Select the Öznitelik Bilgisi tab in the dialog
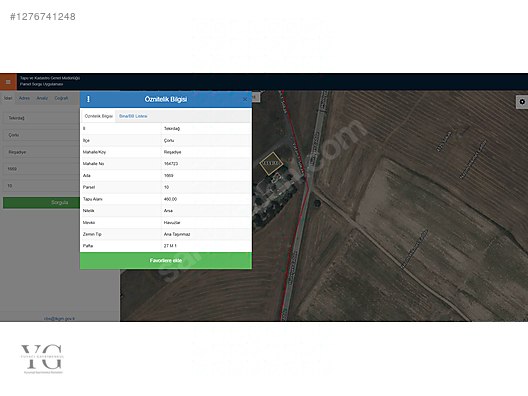This screenshot has width=528, height=396. [x=98, y=116]
